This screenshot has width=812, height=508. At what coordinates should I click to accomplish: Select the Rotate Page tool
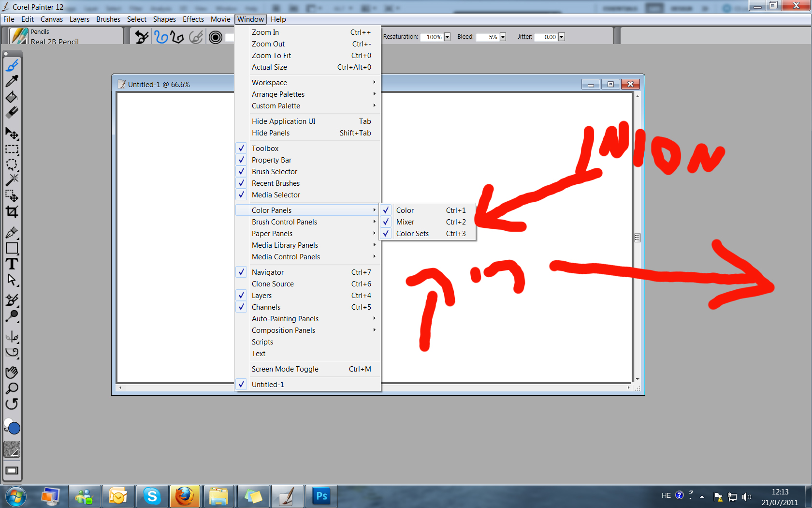pos(12,403)
